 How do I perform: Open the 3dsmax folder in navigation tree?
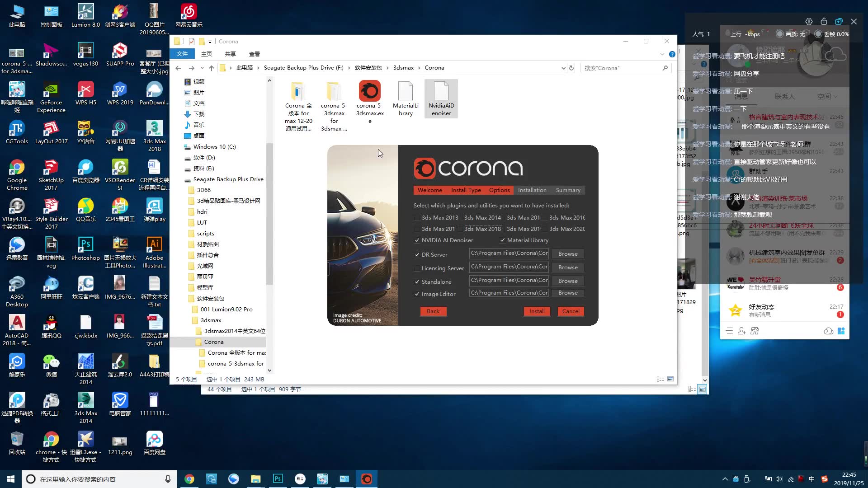click(211, 320)
